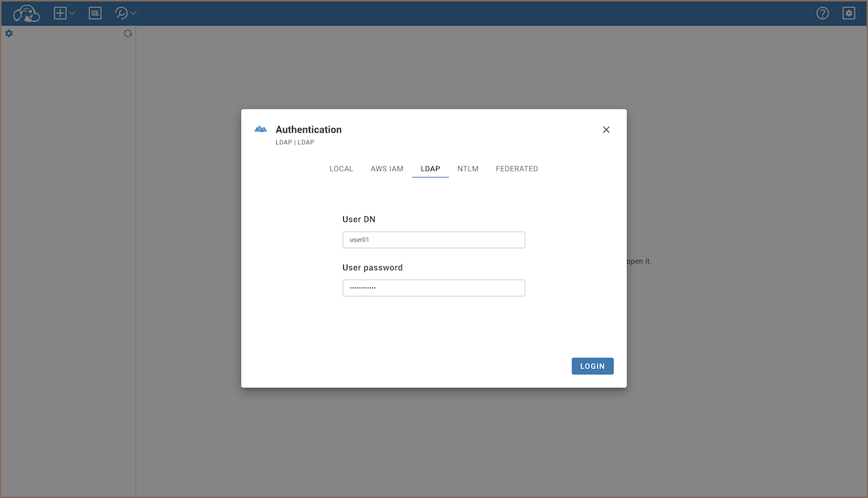
Task: Click the CloudBeaver logo in top bar
Action: pos(27,13)
